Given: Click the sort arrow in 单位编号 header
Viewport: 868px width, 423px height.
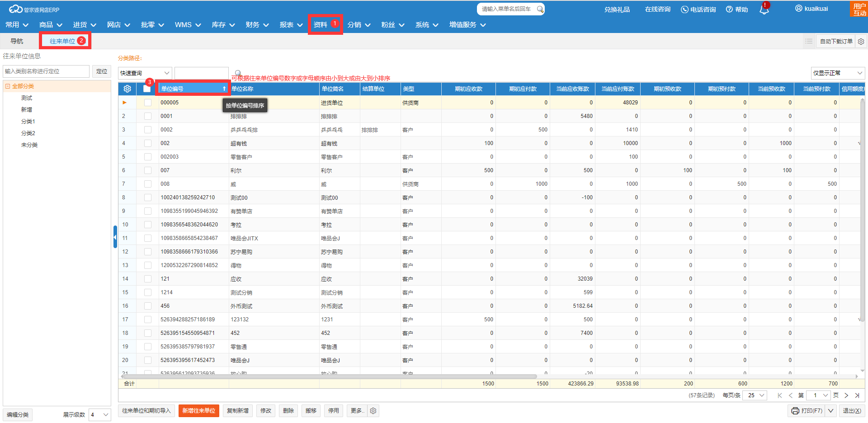Looking at the screenshot, I should click(x=224, y=89).
